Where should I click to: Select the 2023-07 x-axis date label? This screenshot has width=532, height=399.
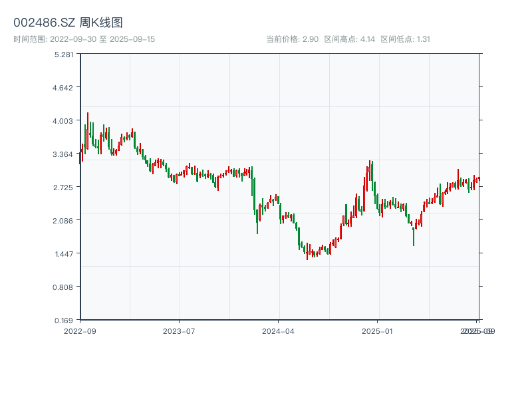pos(180,331)
